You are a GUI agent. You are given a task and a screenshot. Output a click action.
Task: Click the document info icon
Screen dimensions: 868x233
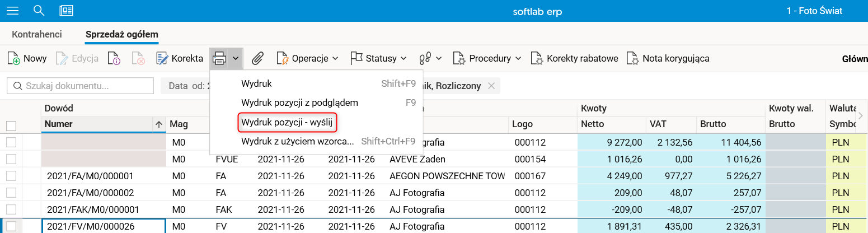pyautogui.click(x=115, y=58)
